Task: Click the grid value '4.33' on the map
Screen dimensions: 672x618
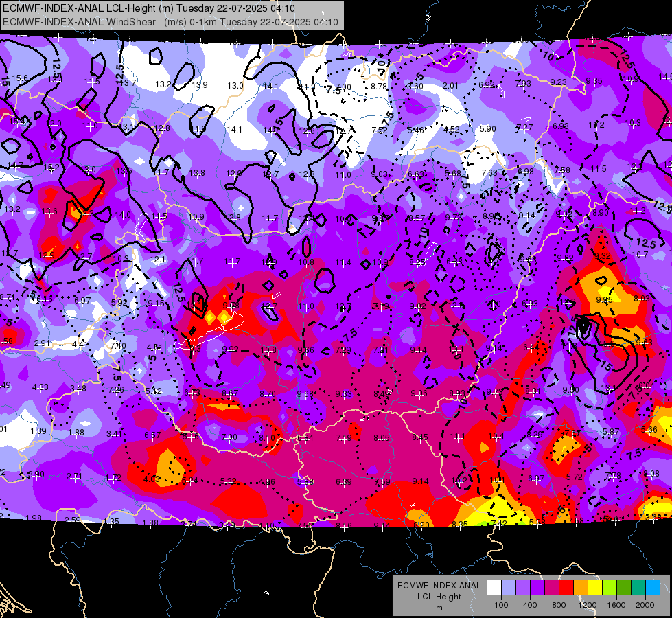Action: click(x=40, y=387)
